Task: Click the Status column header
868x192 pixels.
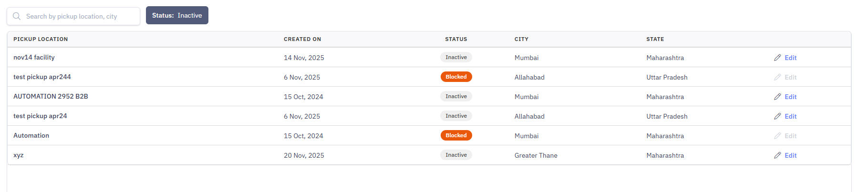Action: (456, 39)
